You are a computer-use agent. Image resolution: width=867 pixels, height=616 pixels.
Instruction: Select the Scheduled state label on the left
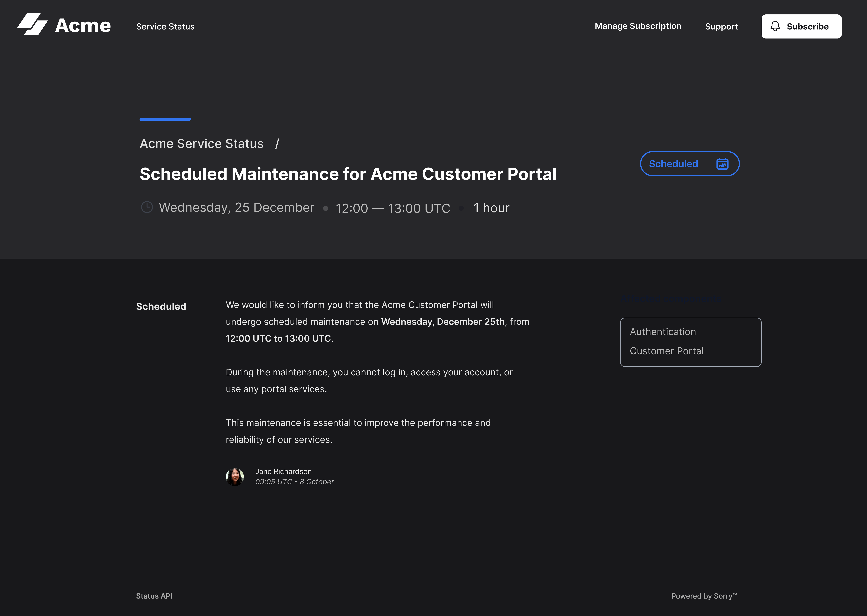(161, 306)
